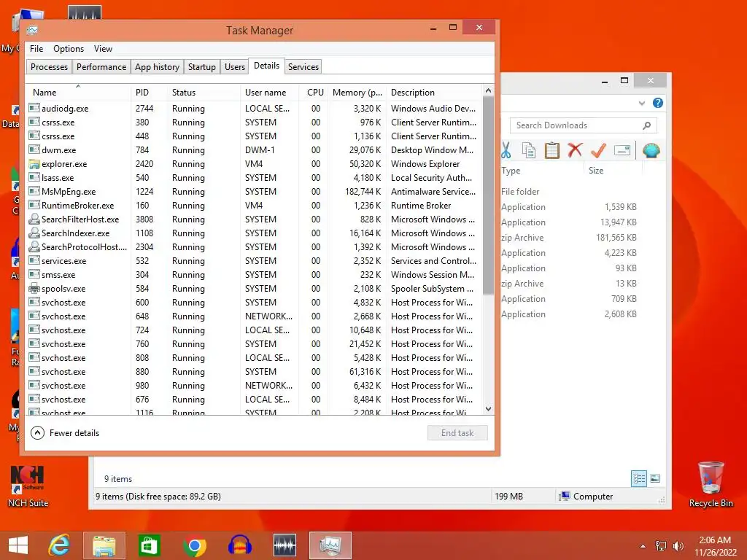Click the Copy icon in Downloads toolbar
Viewport: 747px width, 560px height.
point(529,150)
